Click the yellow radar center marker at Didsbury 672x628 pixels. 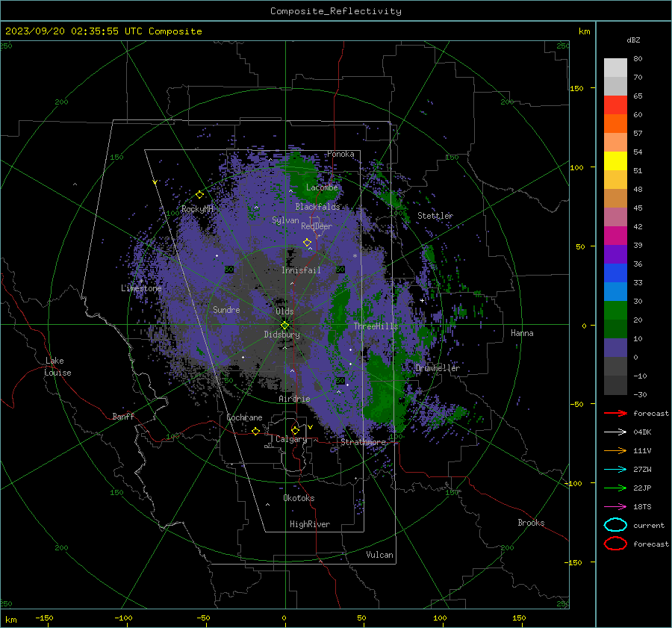click(284, 326)
